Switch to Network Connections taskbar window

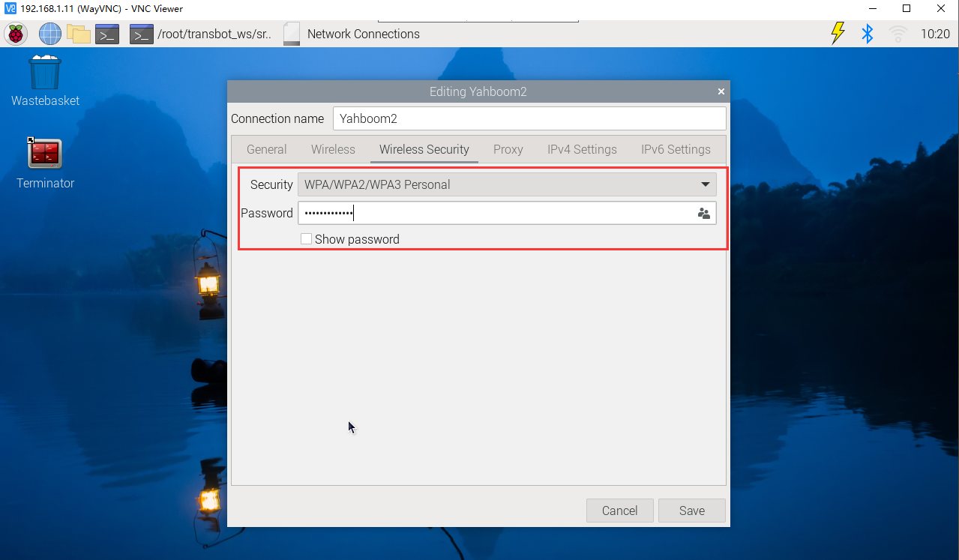(352, 34)
